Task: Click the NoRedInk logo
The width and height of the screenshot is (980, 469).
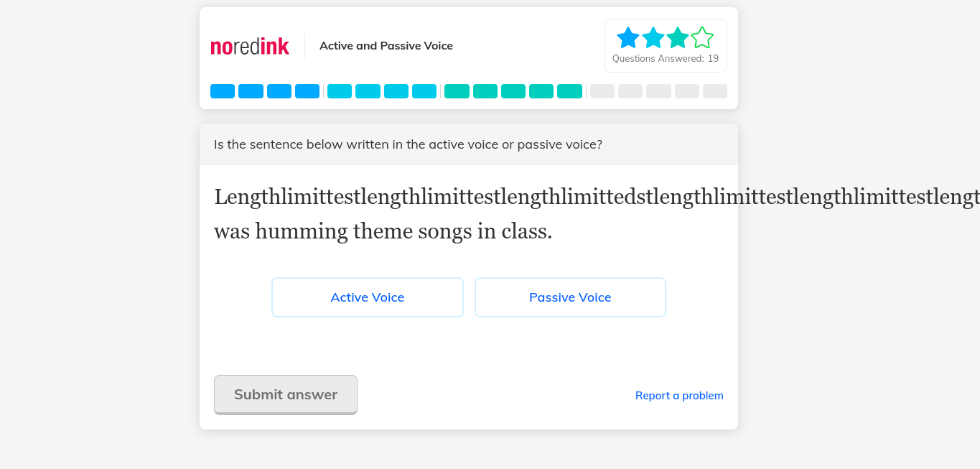Action: pyautogui.click(x=250, y=46)
